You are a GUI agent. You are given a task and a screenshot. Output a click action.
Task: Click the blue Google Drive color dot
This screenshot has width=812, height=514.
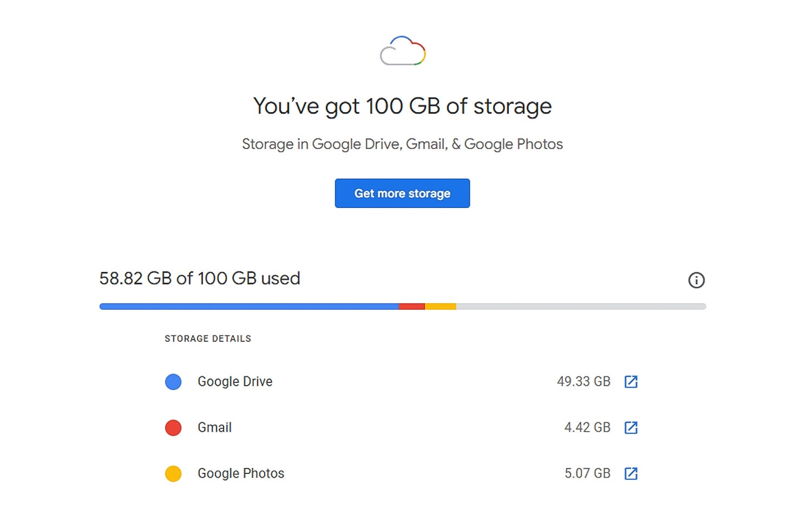point(173,381)
